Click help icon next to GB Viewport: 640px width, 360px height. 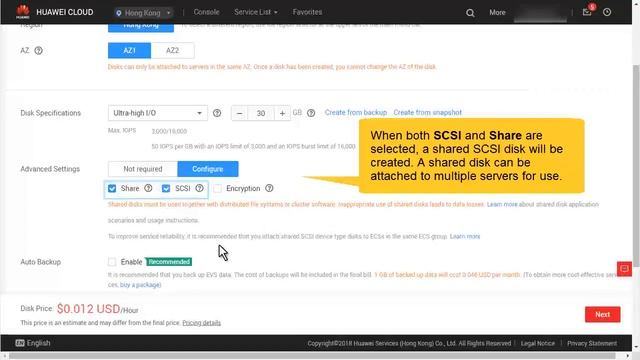311,113
